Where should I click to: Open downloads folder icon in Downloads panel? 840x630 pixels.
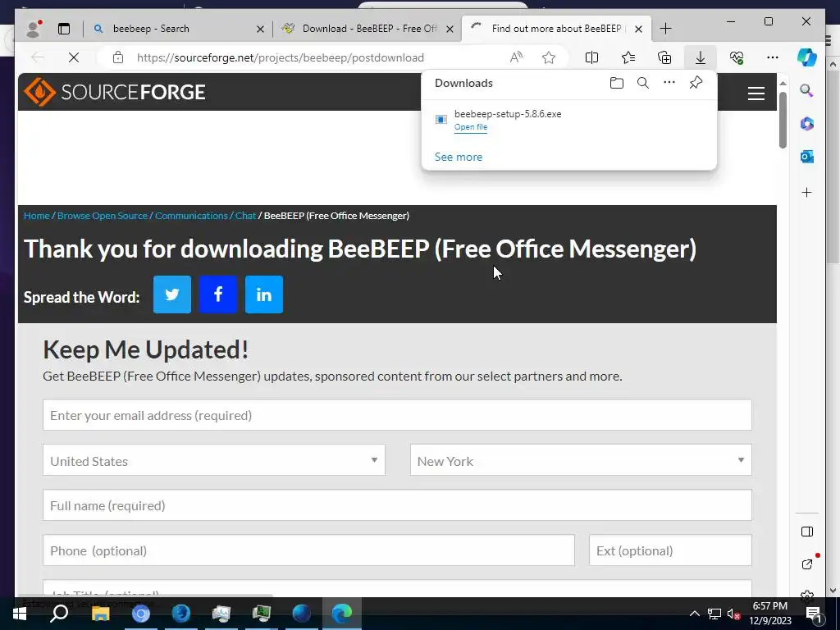point(617,83)
